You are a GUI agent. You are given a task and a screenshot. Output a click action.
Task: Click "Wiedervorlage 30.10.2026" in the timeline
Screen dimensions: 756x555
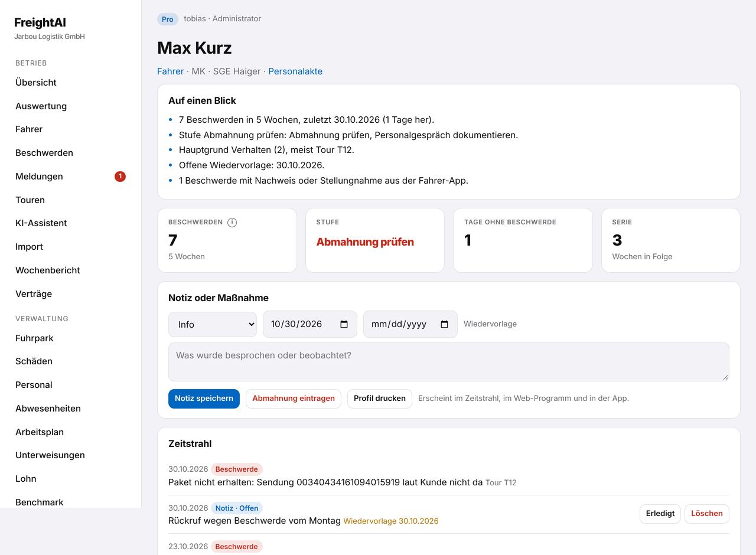tap(391, 521)
